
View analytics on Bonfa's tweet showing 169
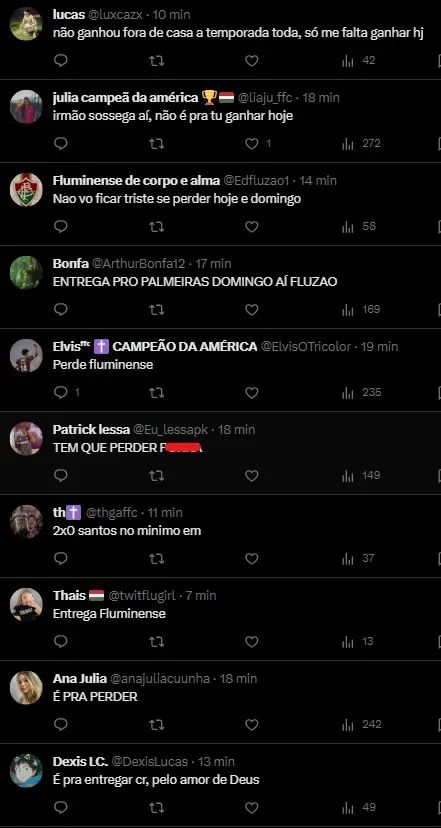point(361,309)
